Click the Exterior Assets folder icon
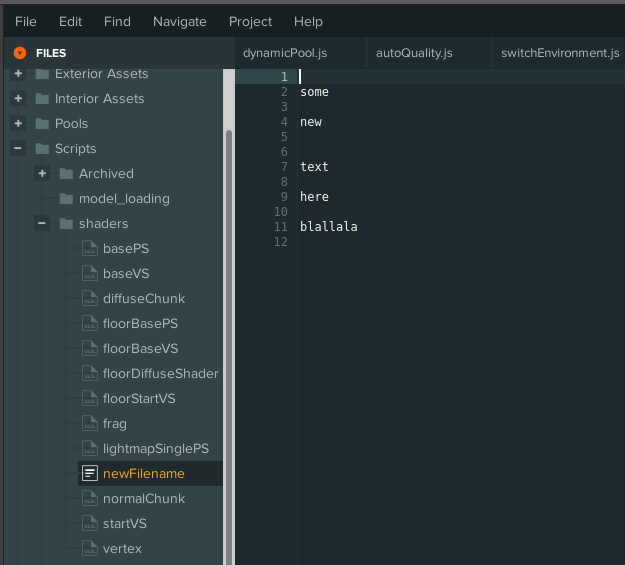 coord(42,74)
